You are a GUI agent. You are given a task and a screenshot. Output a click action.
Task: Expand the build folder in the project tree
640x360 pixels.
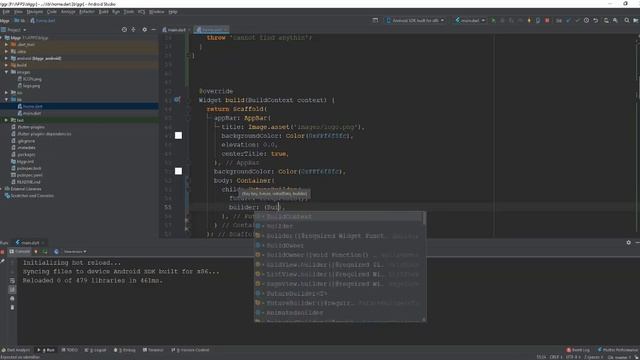pos(6,65)
